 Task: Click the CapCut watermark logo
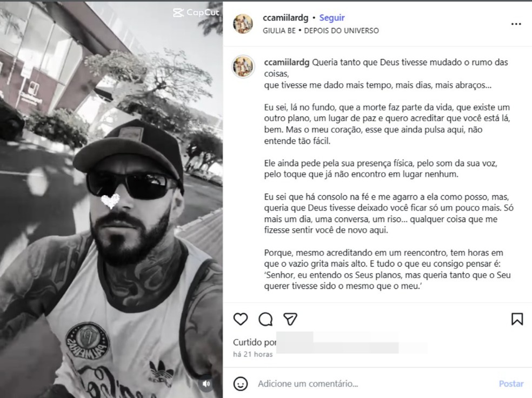pyautogui.click(x=196, y=12)
